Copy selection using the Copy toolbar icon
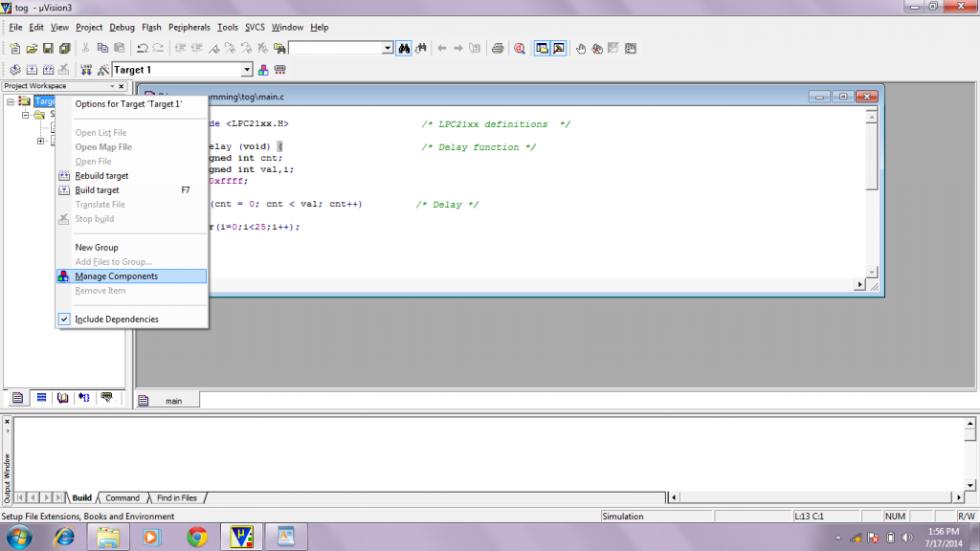Image resolution: width=980 pixels, height=551 pixels. pyautogui.click(x=102, y=48)
